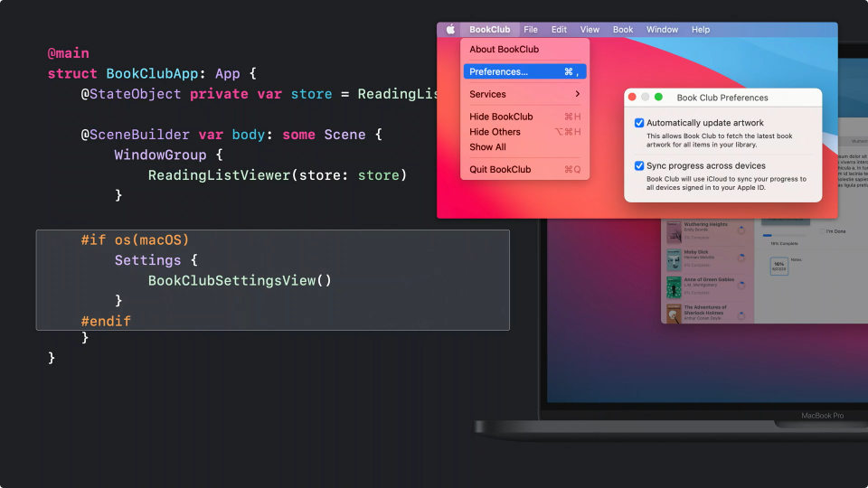868x488 pixels.
Task: Open the View menu
Action: 590,29
